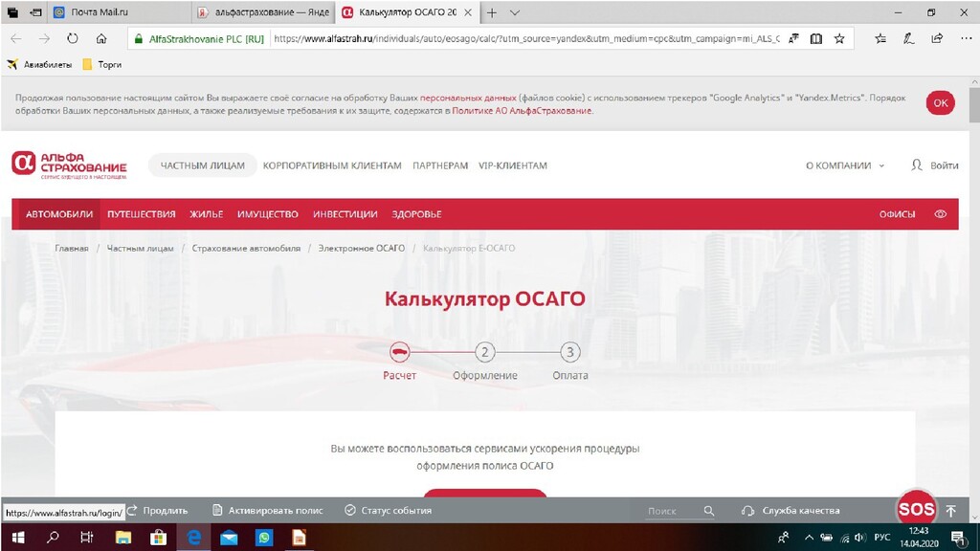Open КОРПОРАТИВНЫМ КЛИЕНТАМ section
The width and height of the screenshot is (980, 551).
pyautogui.click(x=332, y=165)
